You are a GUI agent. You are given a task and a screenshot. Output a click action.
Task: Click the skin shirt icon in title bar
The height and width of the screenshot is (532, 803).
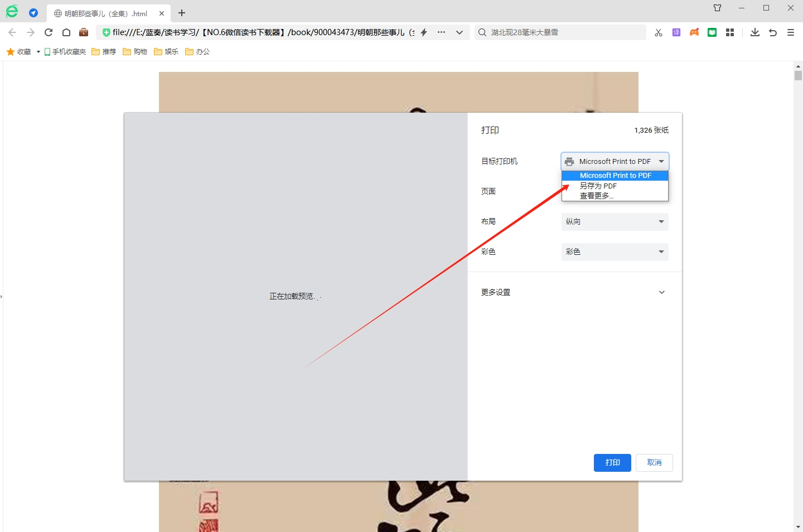coord(717,8)
